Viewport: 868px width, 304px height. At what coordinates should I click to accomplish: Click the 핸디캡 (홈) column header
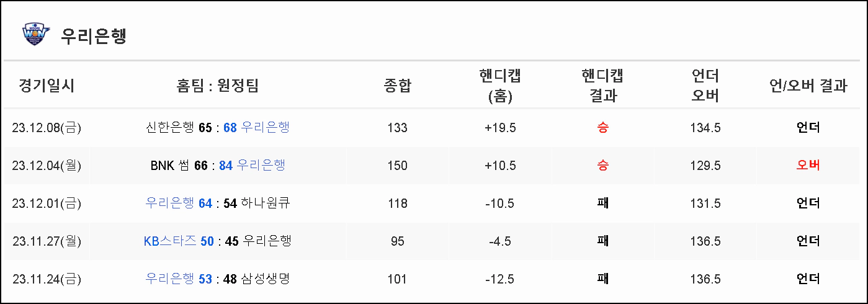tap(500, 86)
